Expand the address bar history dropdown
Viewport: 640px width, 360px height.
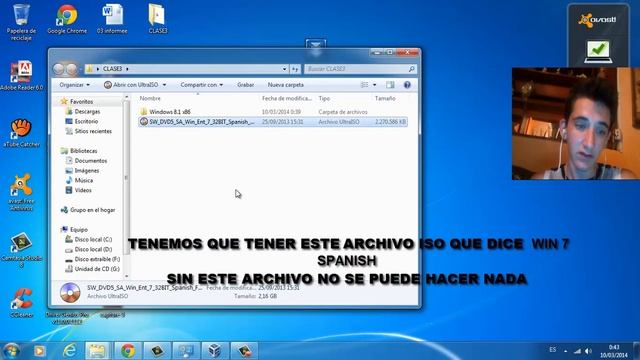click(284, 69)
